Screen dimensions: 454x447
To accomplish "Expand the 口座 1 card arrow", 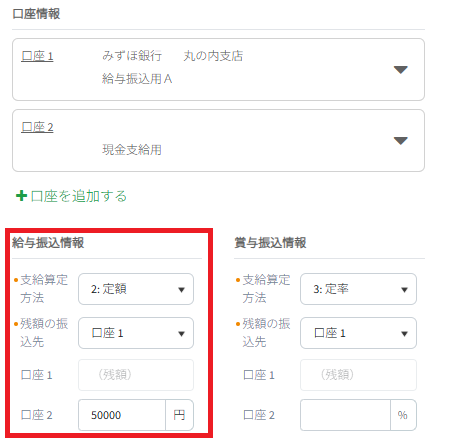I will click(x=400, y=70).
